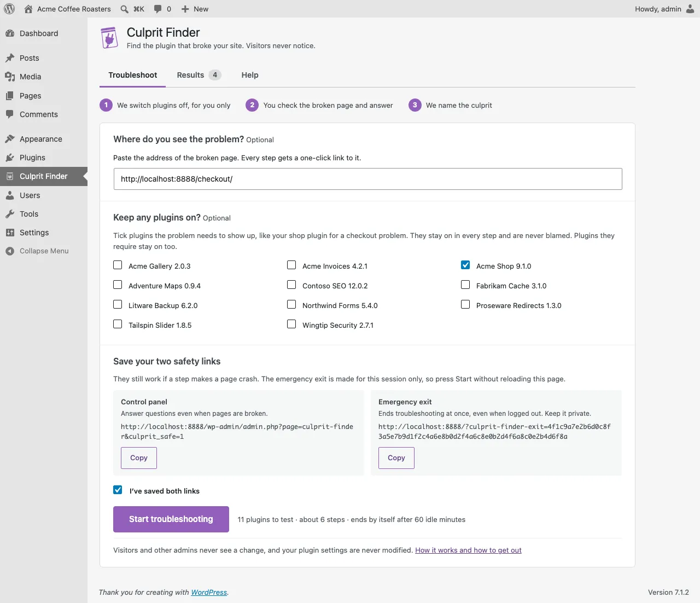Tick the Wingtip Security 2.7.1 checkbox
The image size is (700, 603).
coord(291,324)
